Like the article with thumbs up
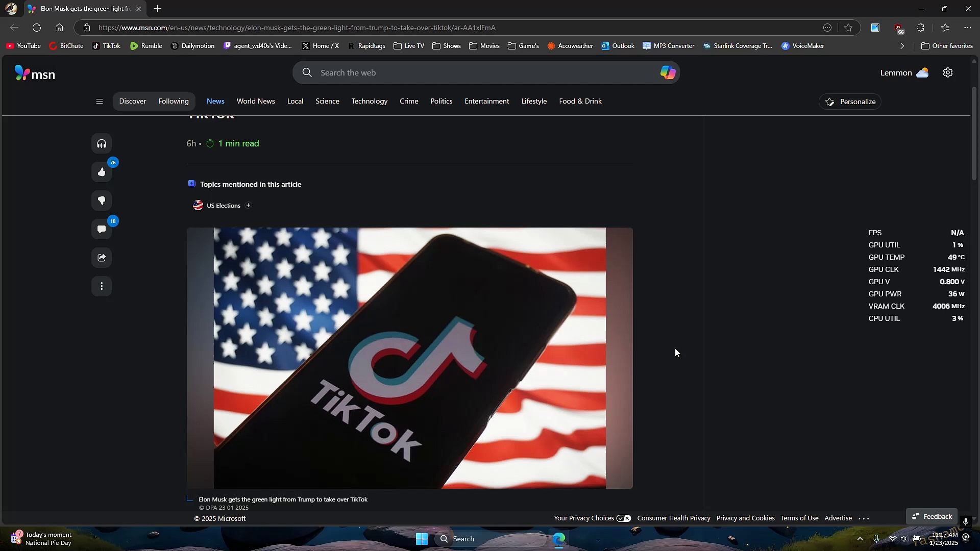980x551 pixels. (x=102, y=172)
